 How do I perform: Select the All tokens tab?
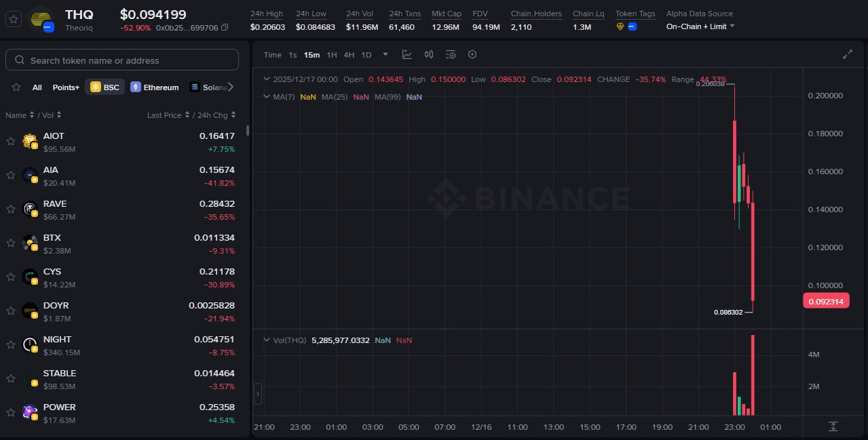click(37, 87)
